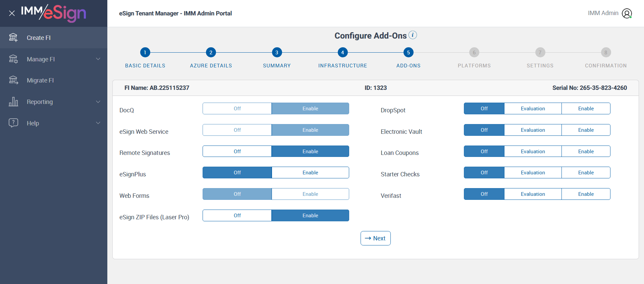Click the IMM Admin username text

point(603,13)
